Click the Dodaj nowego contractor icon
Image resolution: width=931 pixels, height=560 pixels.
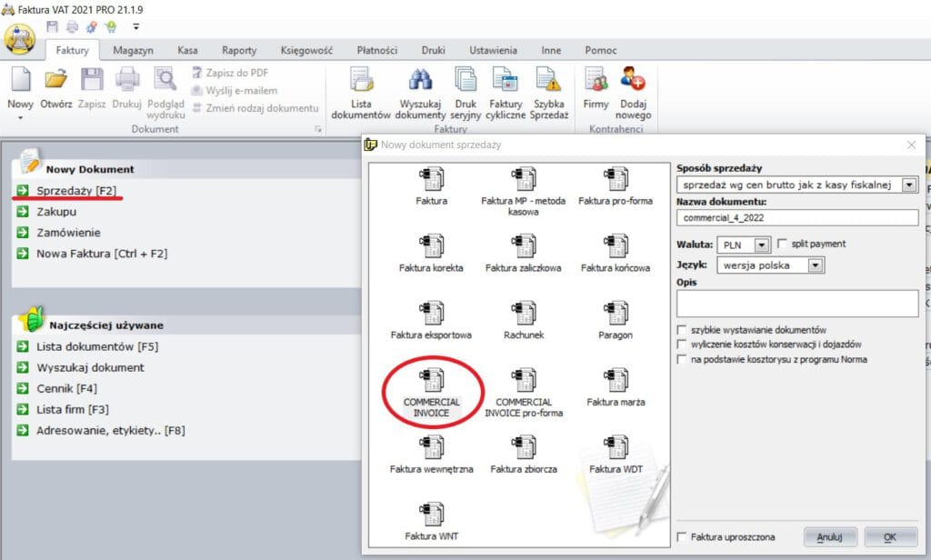(633, 84)
